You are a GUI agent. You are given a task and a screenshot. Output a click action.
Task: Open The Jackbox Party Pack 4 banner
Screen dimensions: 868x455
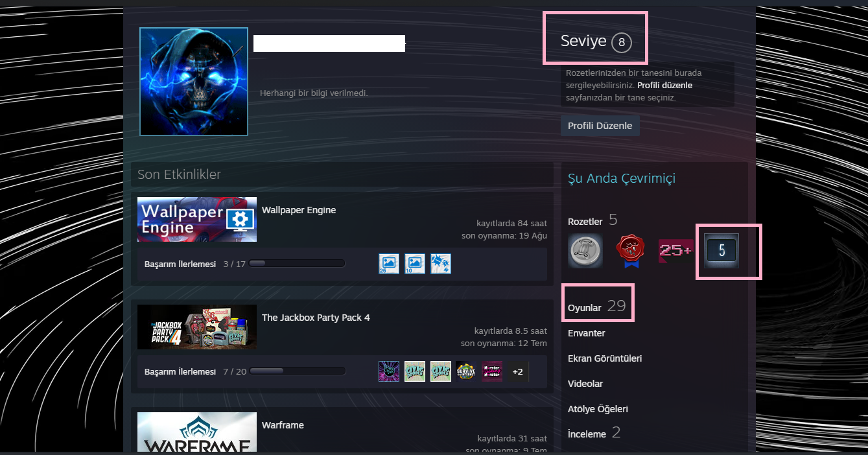(197, 327)
